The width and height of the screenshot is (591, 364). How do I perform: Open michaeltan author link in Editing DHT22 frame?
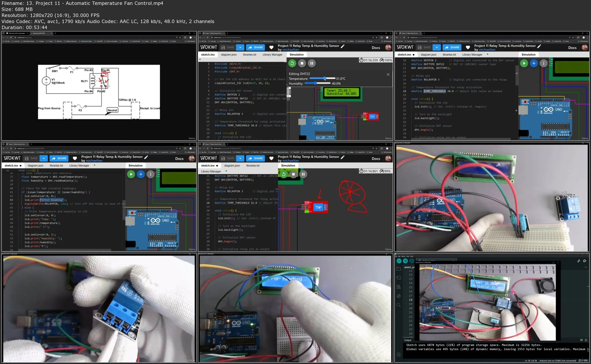pos(291,50)
